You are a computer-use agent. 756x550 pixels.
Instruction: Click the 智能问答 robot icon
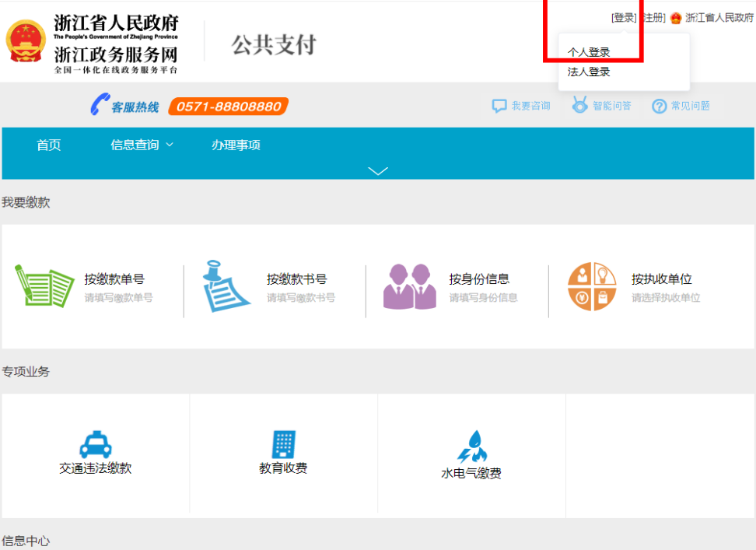click(x=580, y=105)
